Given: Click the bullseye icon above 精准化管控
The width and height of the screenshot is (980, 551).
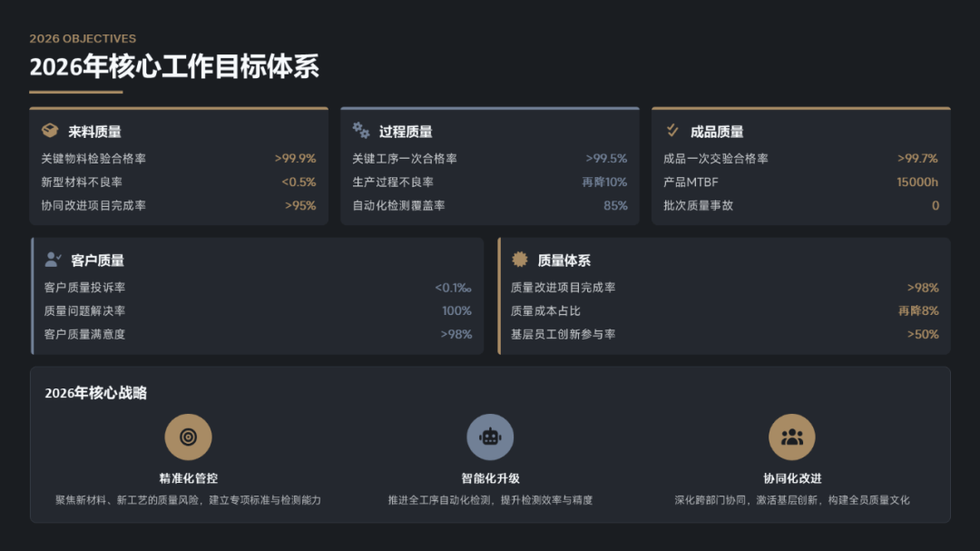Looking at the screenshot, I should (x=188, y=438).
